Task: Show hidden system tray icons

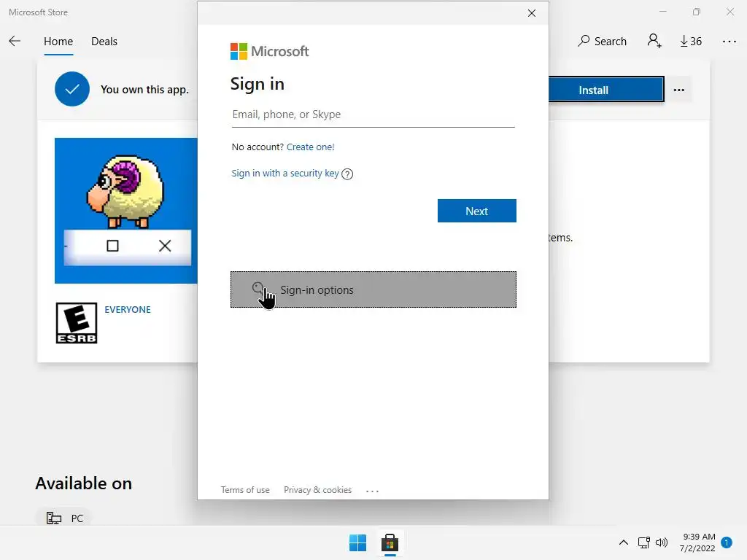Action: [623, 542]
